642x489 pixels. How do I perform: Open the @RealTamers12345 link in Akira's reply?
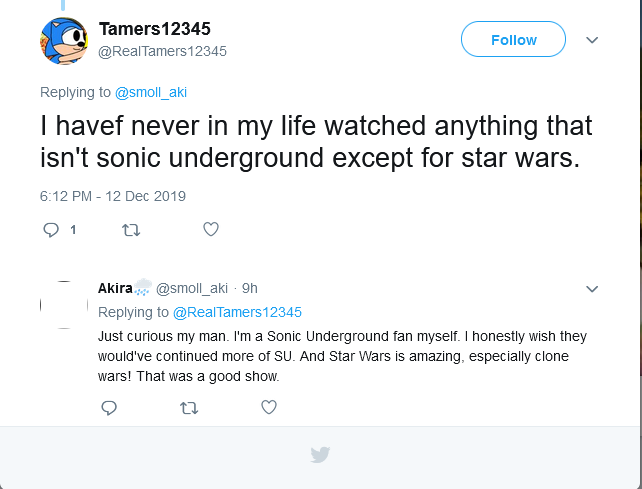coord(237,312)
